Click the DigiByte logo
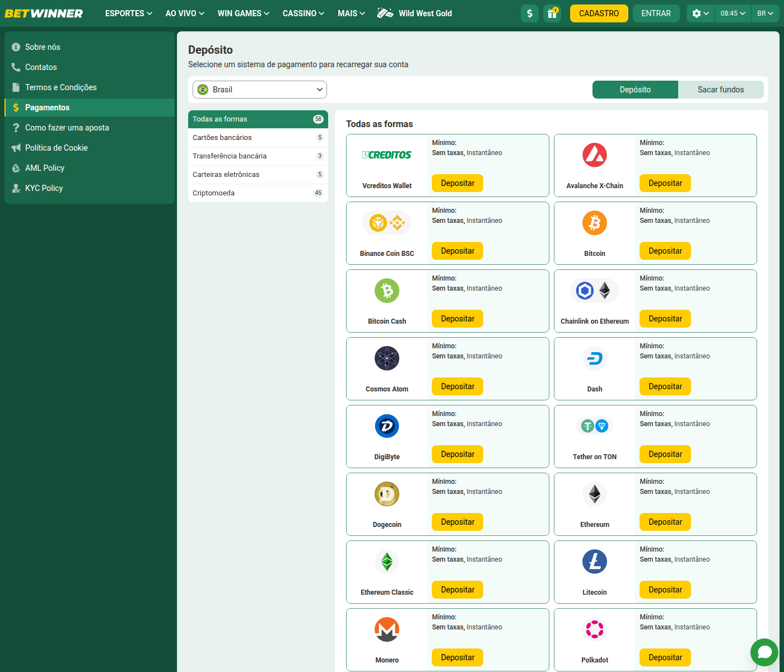Viewport: 784px width, 672px height. (x=387, y=426)
